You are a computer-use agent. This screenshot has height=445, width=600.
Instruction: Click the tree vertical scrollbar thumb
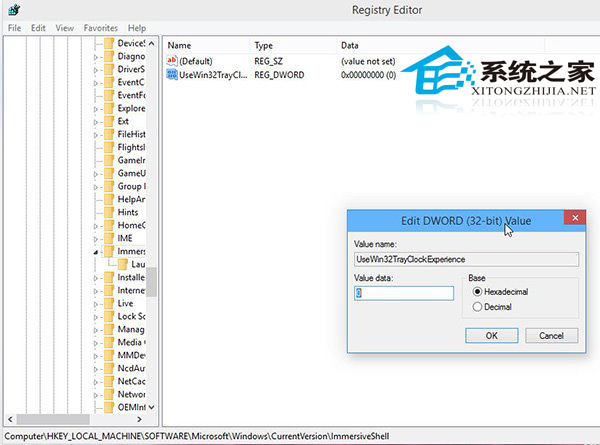point(152,282)
